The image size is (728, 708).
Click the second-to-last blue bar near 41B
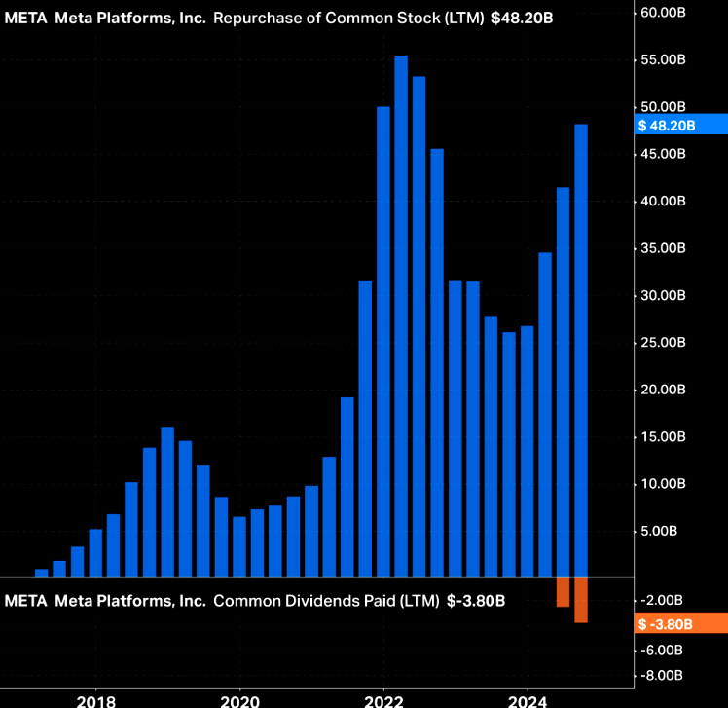point(563,382)
